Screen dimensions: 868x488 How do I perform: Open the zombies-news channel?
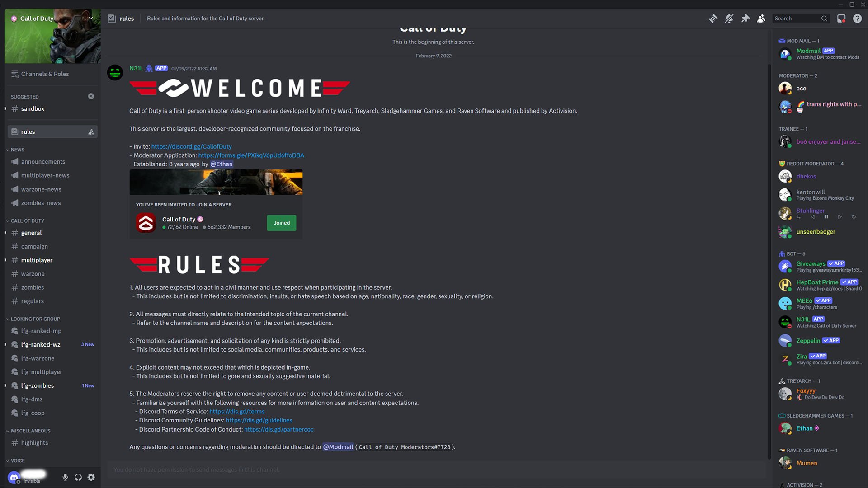coord(41,202)
